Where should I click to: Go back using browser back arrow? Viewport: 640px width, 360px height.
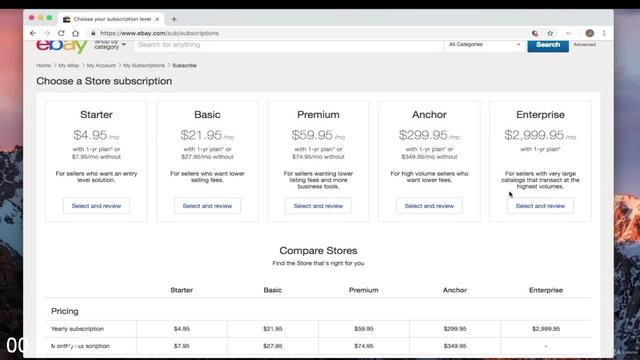point(33,33)
